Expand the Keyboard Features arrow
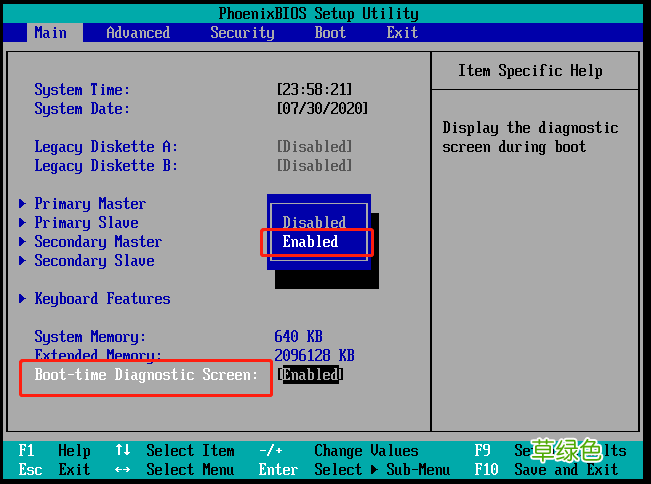The width and height of the screenshot is (651, 484). pyautogui.click(x=22, y=298)
